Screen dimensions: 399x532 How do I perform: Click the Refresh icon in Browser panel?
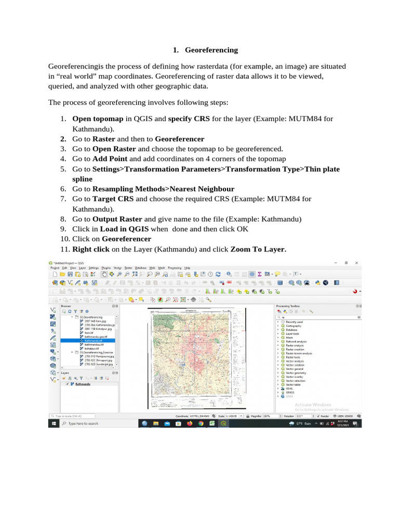70,312
